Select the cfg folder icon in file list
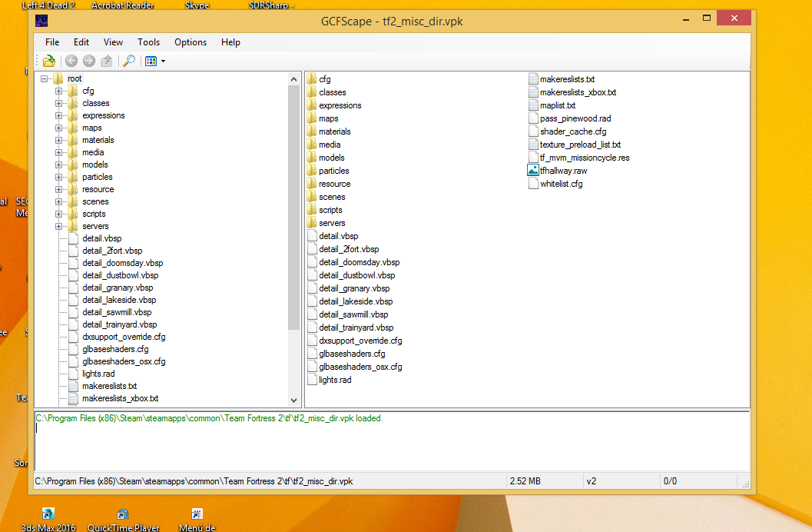Image resolution: width=812 pixels, height=532 pixels. click(311, 78)
